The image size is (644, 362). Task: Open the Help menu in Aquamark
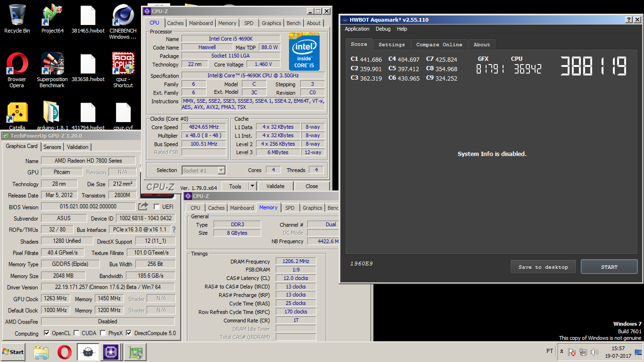pos(402,29)
